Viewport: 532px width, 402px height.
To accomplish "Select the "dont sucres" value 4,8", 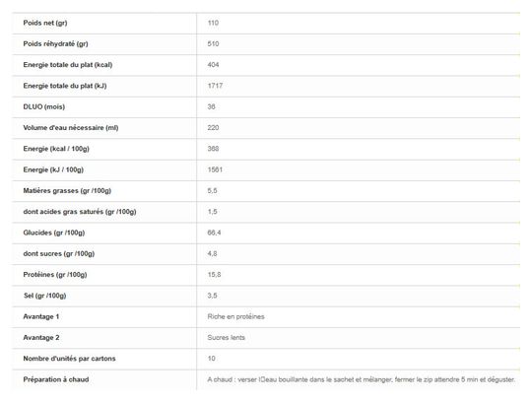I will [212, 254].
